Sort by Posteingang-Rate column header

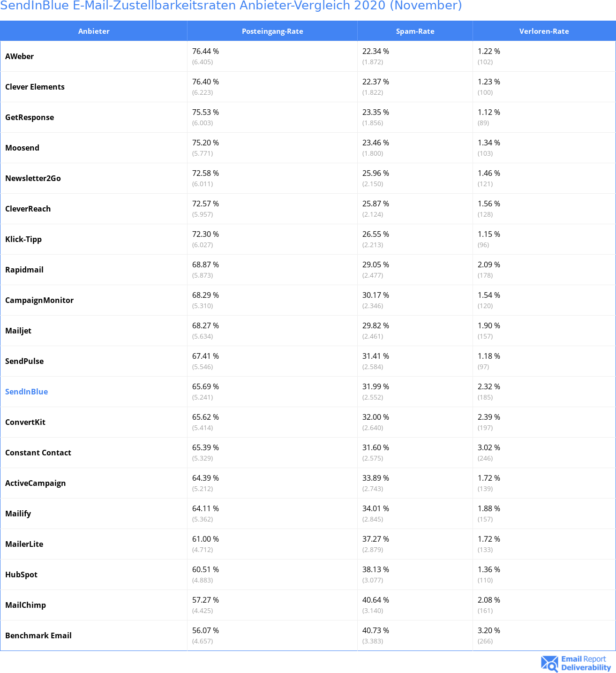272,31
